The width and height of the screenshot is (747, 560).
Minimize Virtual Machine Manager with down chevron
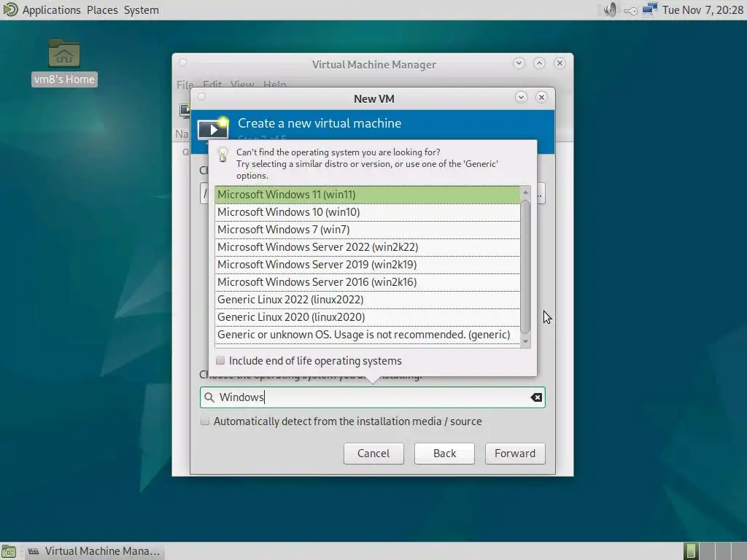pos(519,63)
